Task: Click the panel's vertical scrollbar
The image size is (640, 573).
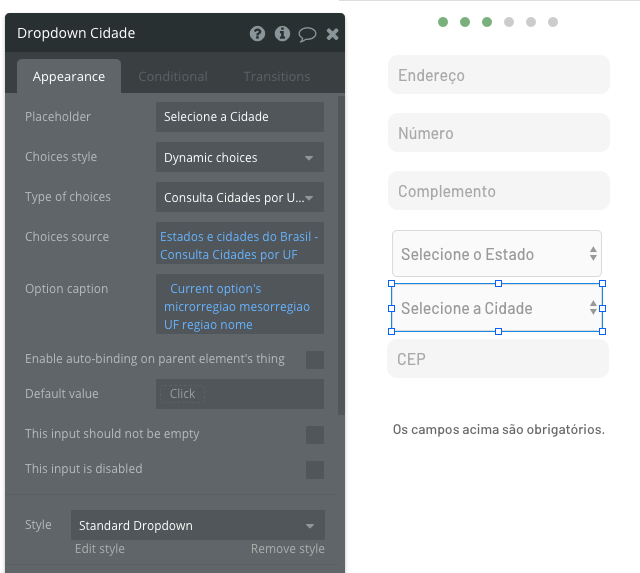Action: coord(341,255)
